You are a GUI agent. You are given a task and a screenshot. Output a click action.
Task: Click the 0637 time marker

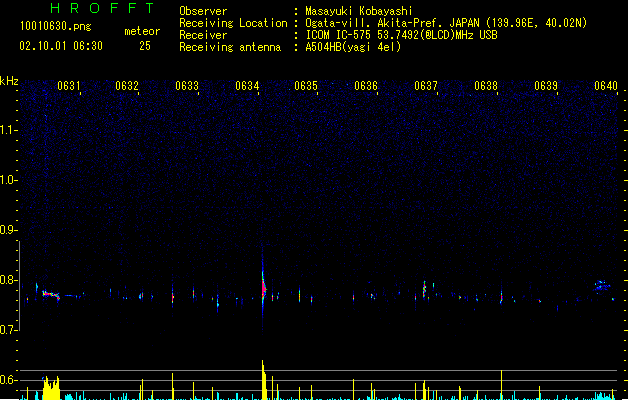pyautogui.click(x=426, y=86)
